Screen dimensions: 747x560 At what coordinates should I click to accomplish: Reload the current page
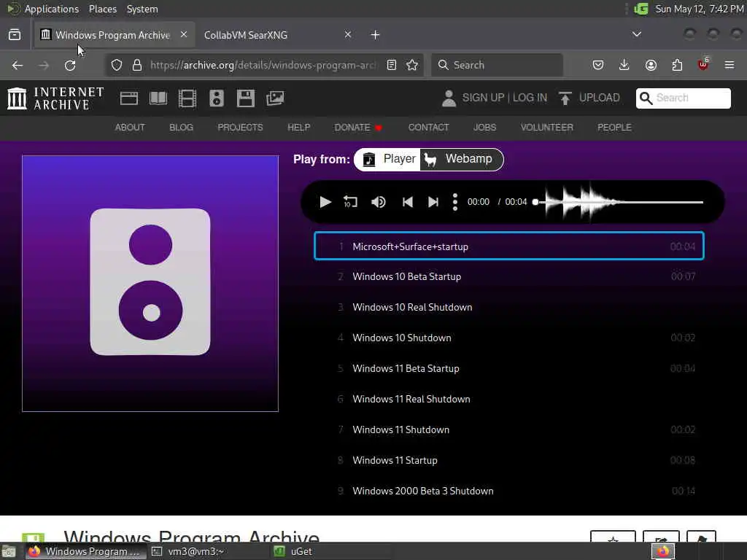(x=70, y=65)
